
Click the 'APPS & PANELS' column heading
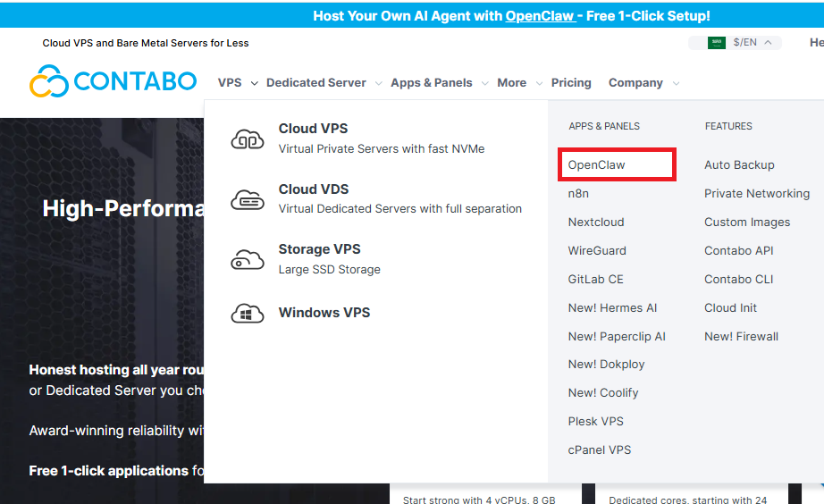pos(604,126)
